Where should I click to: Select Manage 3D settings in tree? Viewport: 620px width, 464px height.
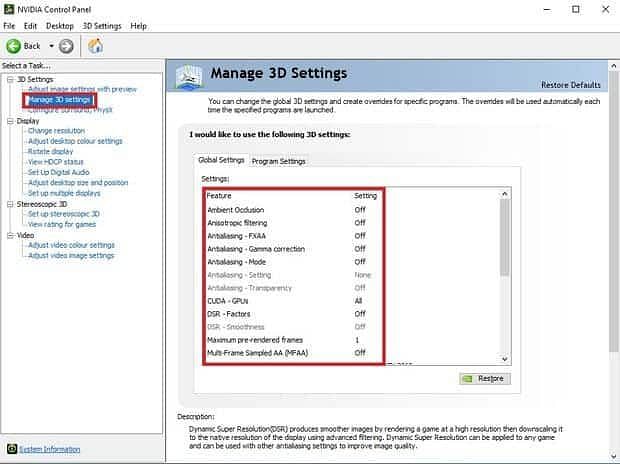(x=59, y=100)
